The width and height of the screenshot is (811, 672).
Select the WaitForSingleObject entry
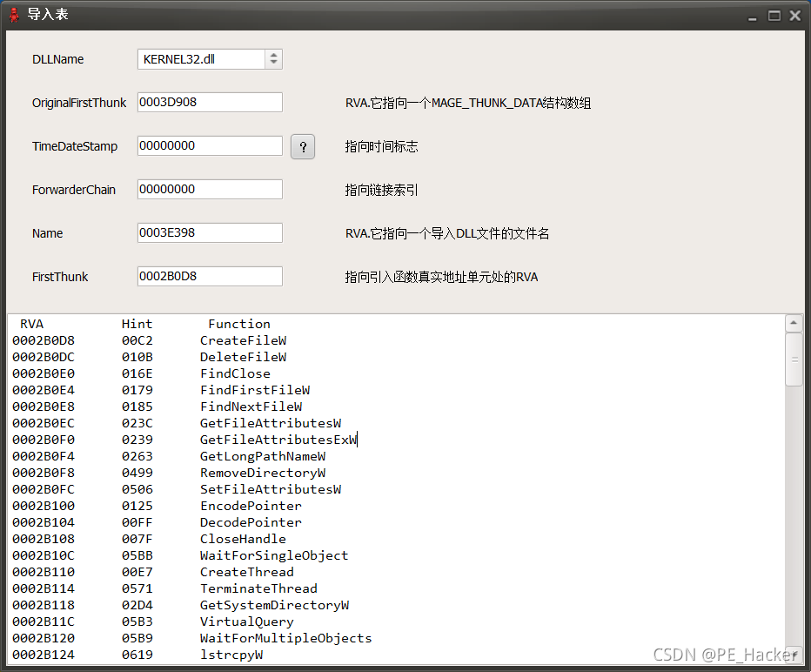click(274, 555)
